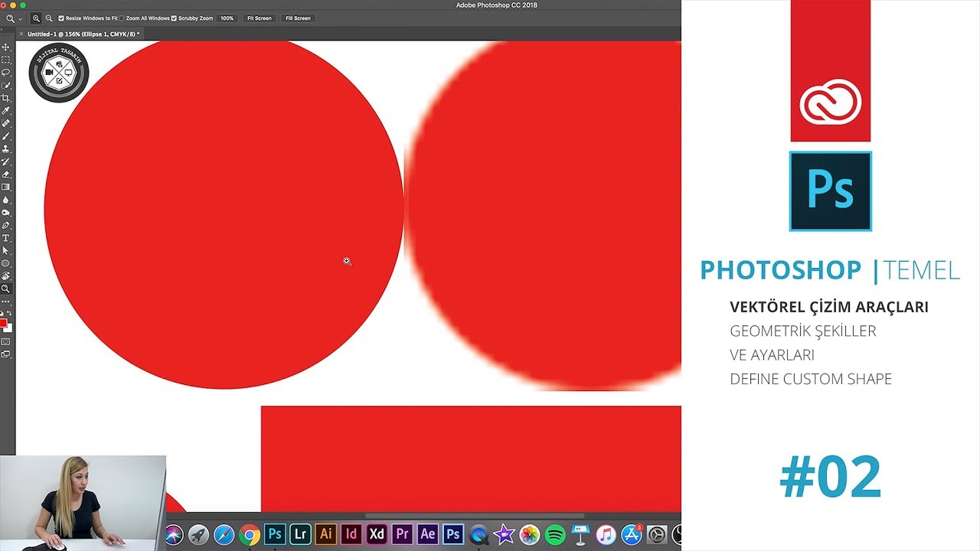This screenshot has width=980, height=551.
Task: Select the Eraser tool
Action: point(6,174)
